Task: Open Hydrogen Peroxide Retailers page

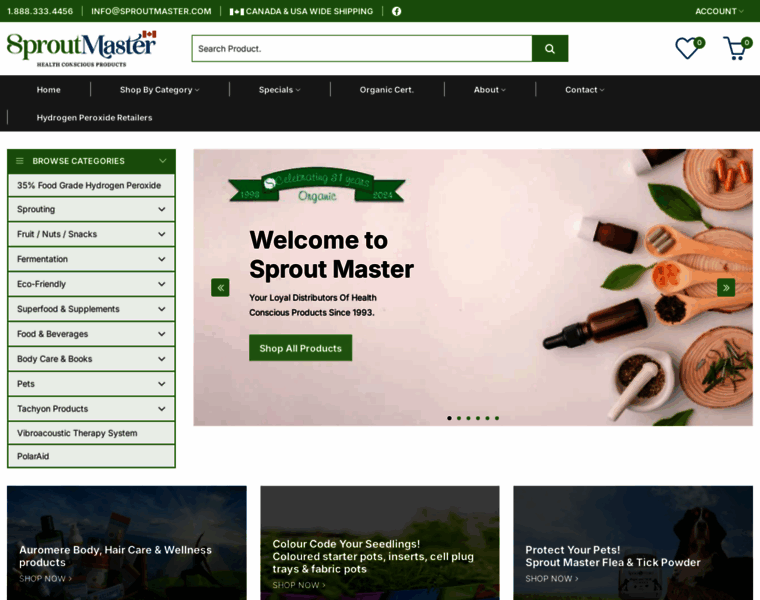Action: click(x=95, y=118)
